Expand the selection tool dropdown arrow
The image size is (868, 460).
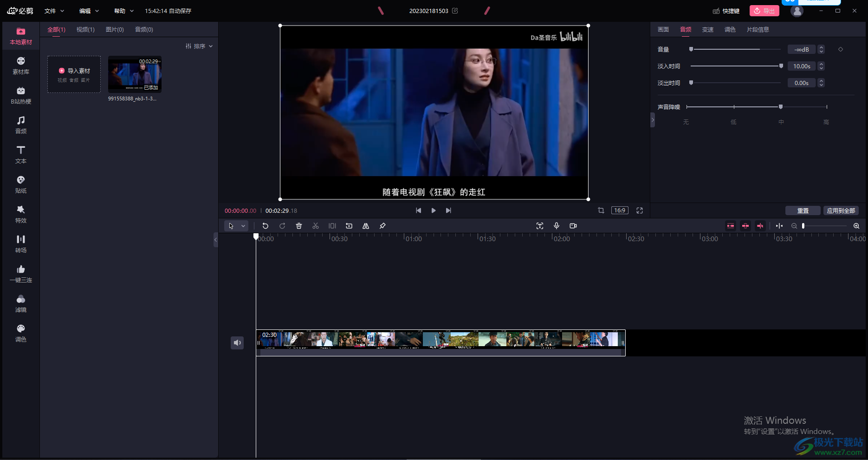click(243, 226)
